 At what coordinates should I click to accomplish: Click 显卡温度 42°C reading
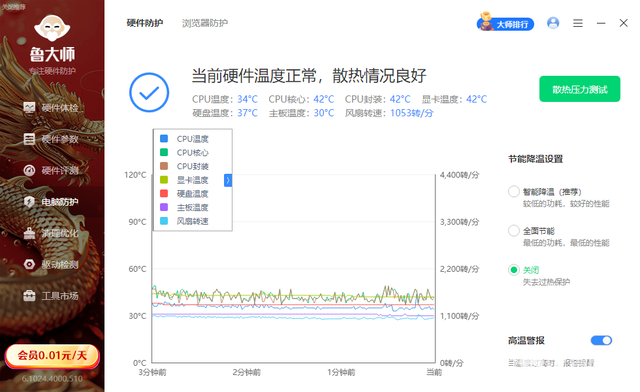click(454, 99)
